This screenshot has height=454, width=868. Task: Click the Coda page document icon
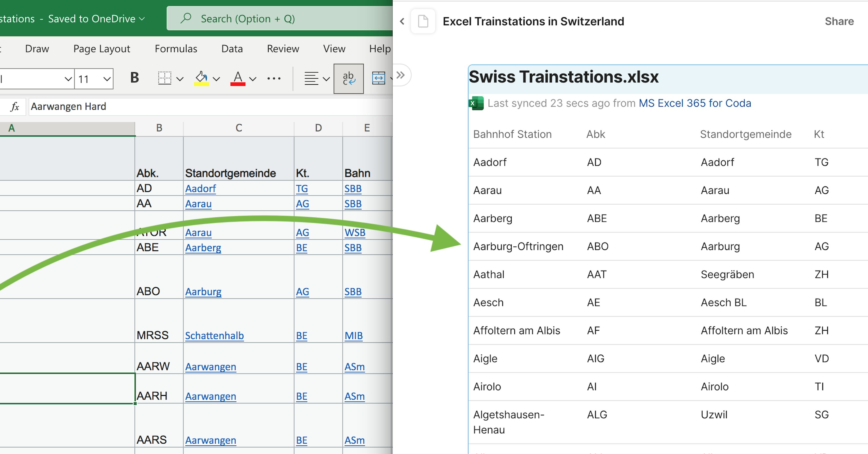(423, 21)
